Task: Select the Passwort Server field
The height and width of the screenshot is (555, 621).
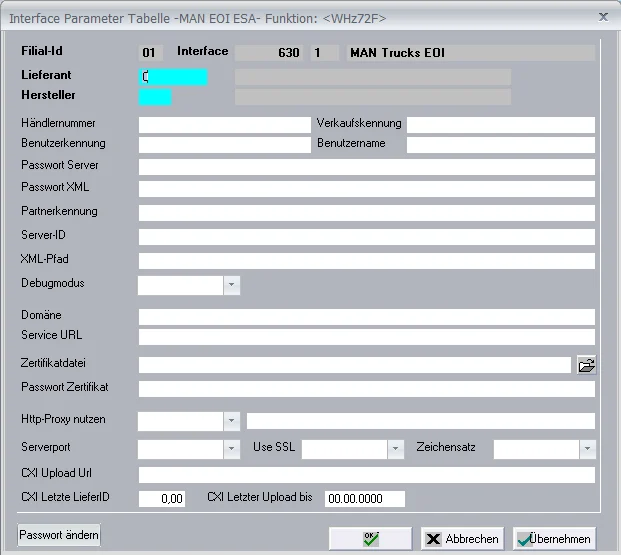Action: coord(367,167)
